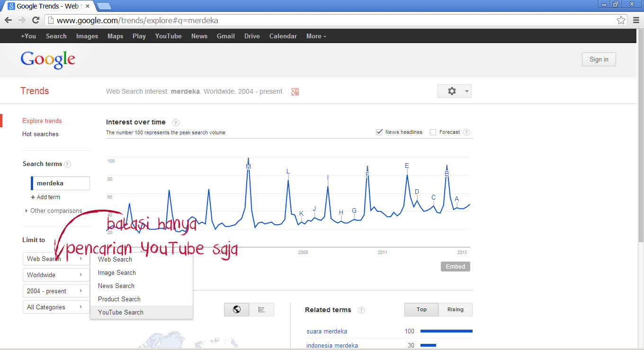Reload the page with the refresh icon
The height and width of the screenshot is (350, 644).
(x=36, y=20)
